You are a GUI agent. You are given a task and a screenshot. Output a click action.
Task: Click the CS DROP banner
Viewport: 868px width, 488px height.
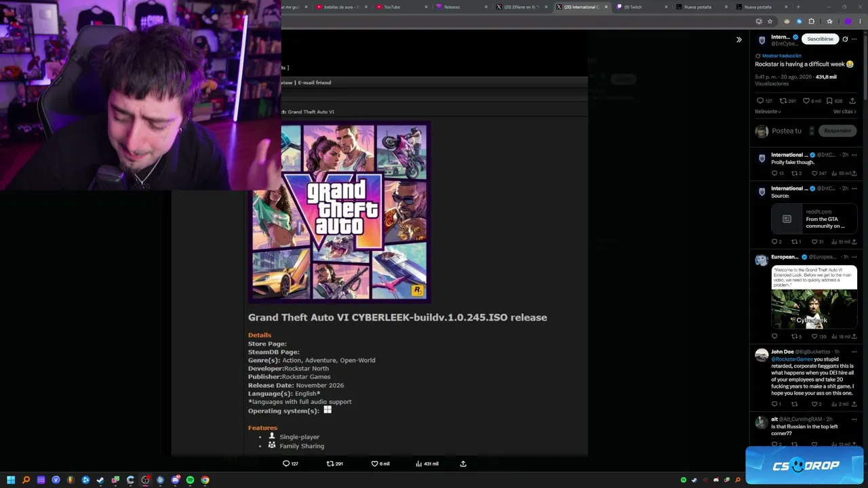click(x=804, y=466)
